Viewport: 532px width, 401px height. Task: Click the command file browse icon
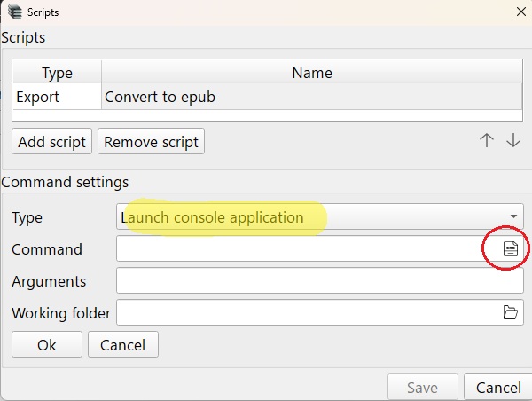pyautogui.click(x=511, y=248)
